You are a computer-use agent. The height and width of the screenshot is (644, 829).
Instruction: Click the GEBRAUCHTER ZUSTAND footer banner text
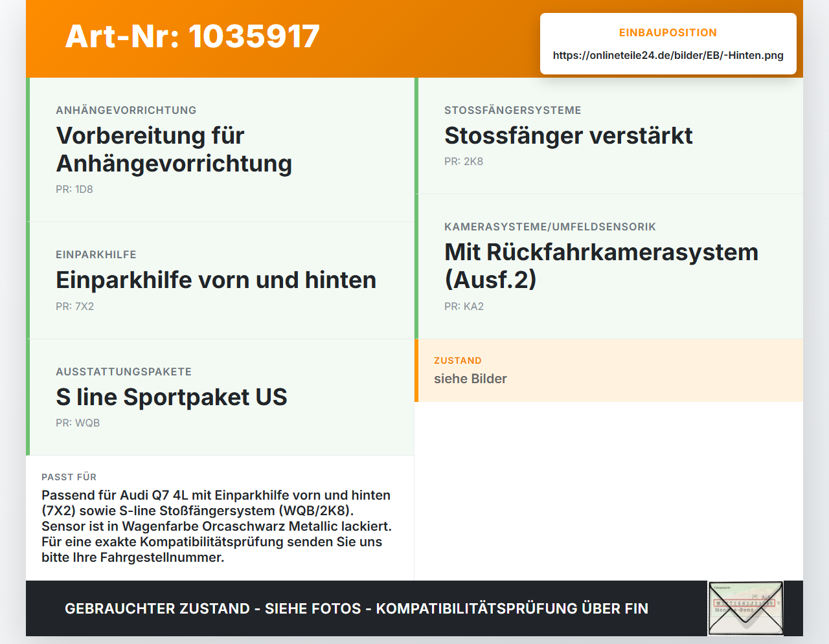(356, 608)
